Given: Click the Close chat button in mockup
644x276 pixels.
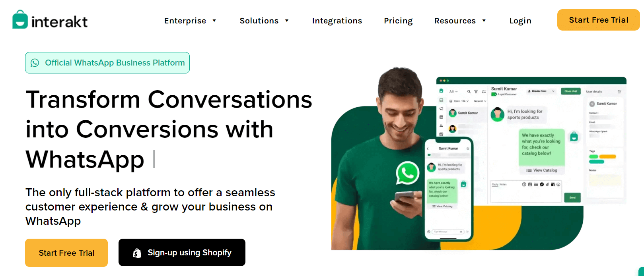Looking at the screenshot, I should pyautogui.click(x=571, y=91).
